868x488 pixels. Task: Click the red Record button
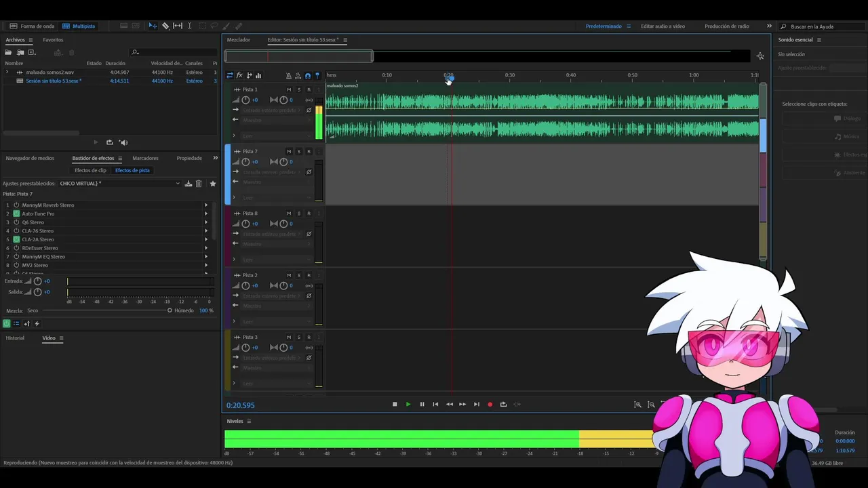pos(490,405)
